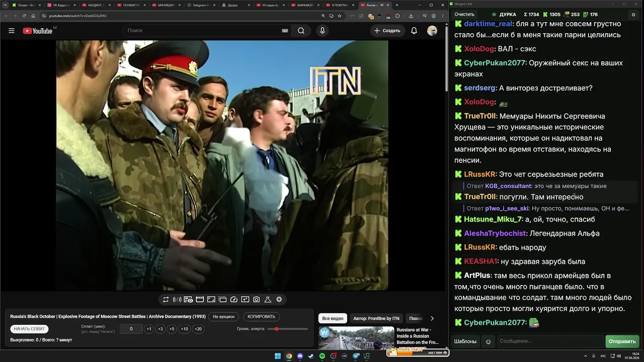Click the eye-card icon in the video toolbar

coord(188,300)
